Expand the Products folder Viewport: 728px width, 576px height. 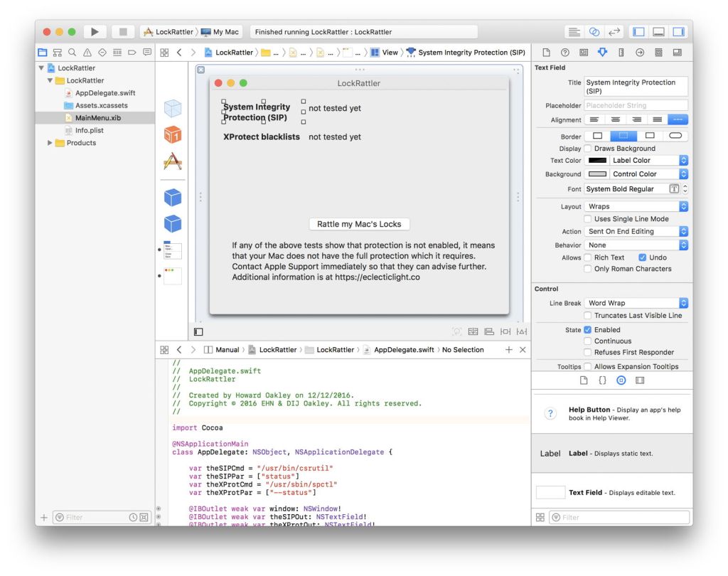click(50, 143)
